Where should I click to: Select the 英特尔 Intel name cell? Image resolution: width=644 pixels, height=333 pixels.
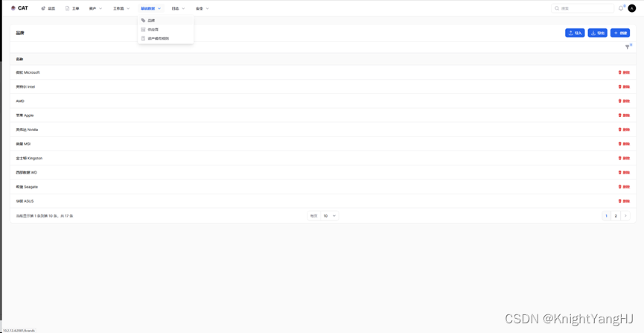(x=25, y=86)
